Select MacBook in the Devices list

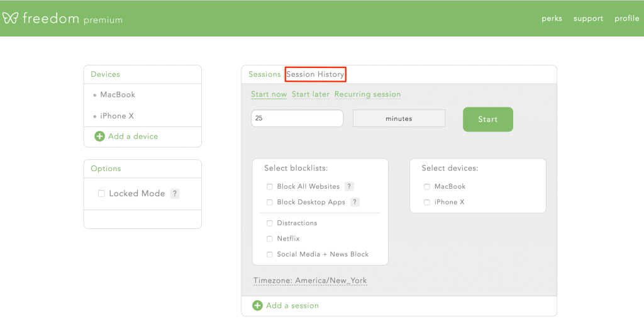[x=118, y=94]
